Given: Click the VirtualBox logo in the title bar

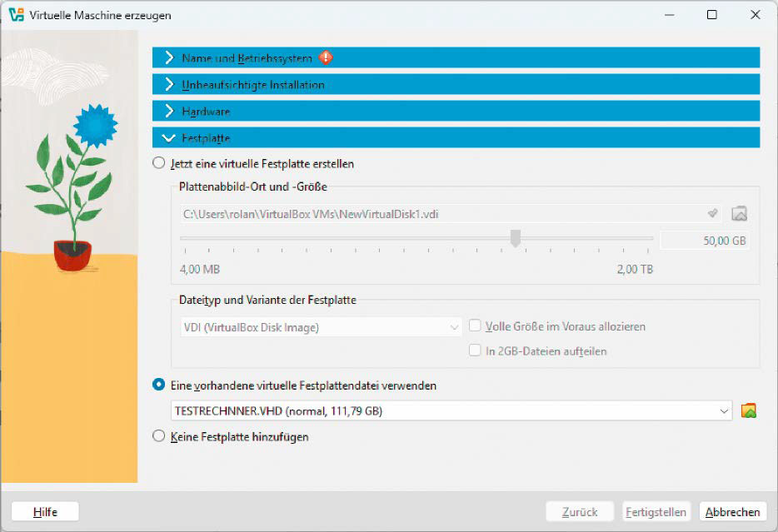Looking at the screenshot, I should point(14,15).
